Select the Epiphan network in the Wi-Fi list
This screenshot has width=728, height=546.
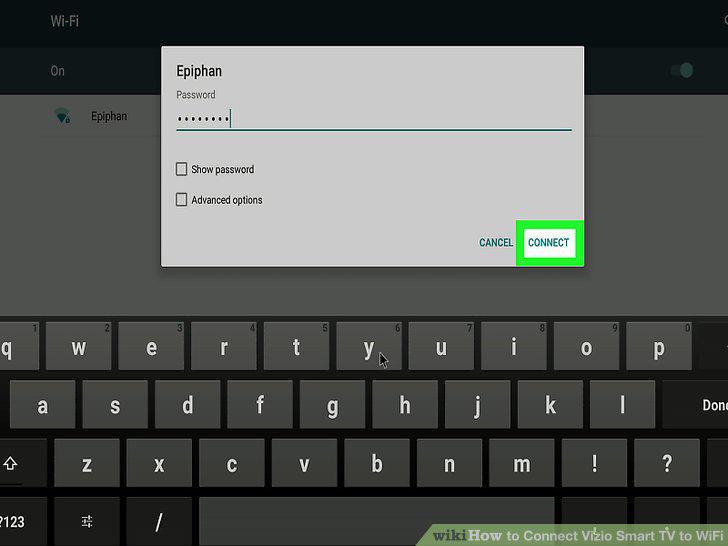click(x=109, y=116)
